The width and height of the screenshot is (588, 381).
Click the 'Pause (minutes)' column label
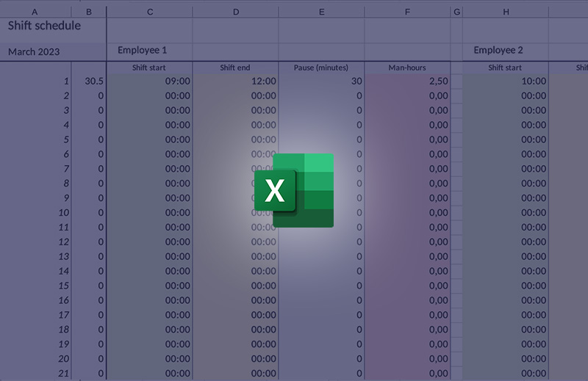(x=321, y=68)
